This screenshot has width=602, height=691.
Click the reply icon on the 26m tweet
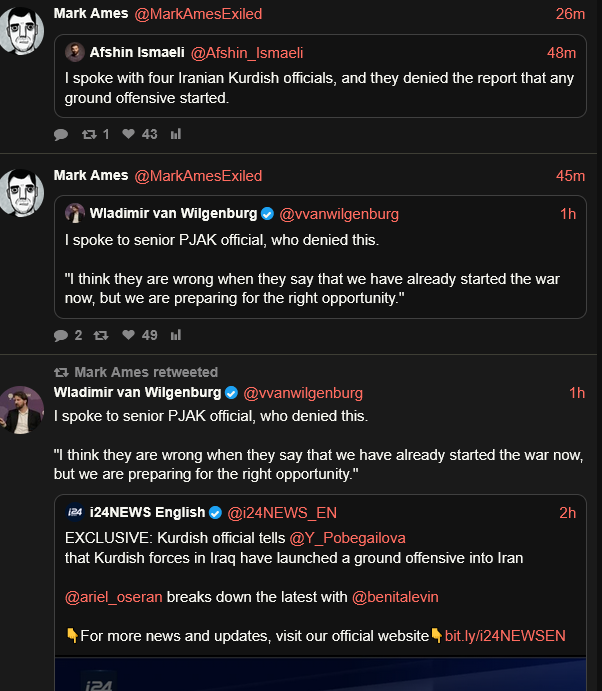coord(61,134)
